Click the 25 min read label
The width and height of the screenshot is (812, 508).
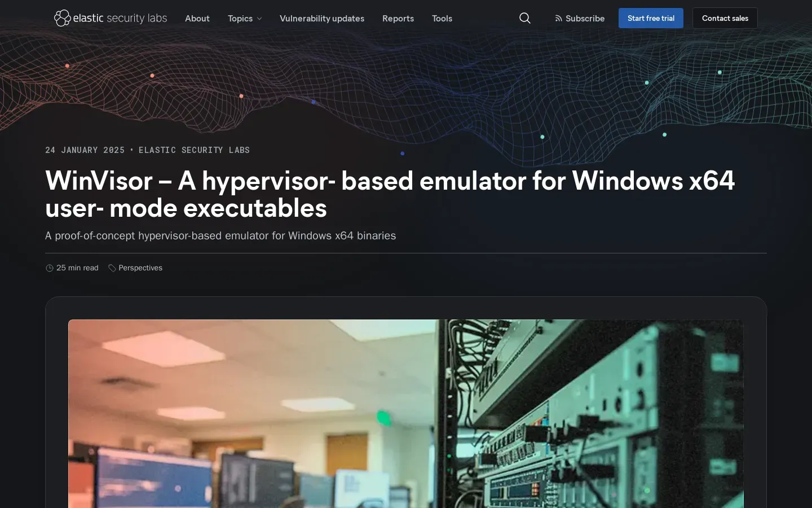click(77, 268)
